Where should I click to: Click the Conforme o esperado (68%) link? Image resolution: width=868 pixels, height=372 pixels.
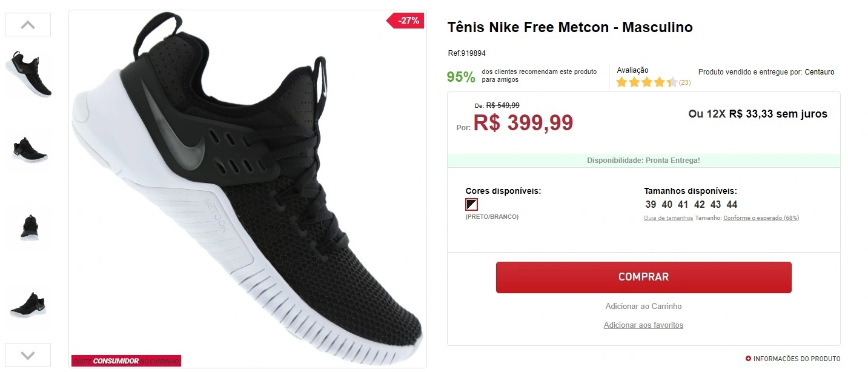click(x=761, y=218)
